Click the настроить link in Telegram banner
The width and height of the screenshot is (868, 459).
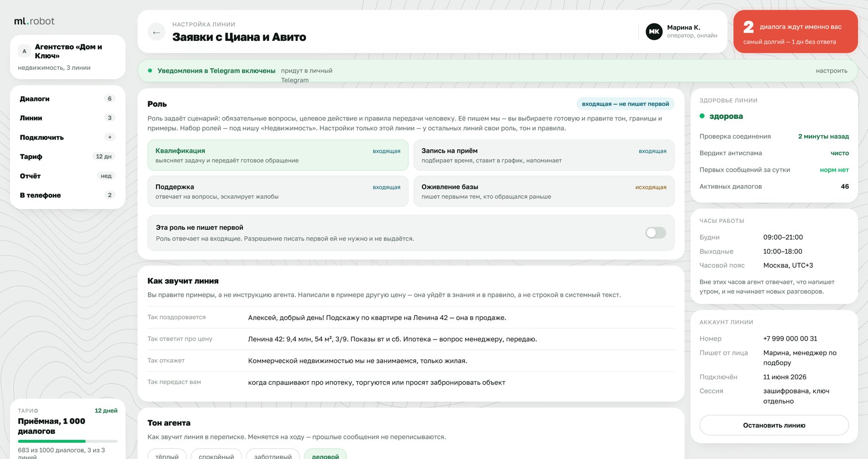tap(831, 71)
